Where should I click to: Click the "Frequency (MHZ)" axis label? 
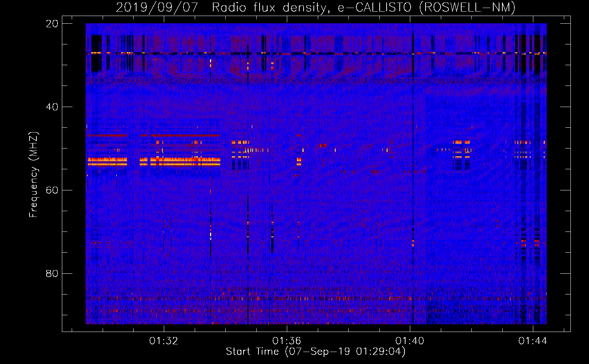(x=33, y=175)
